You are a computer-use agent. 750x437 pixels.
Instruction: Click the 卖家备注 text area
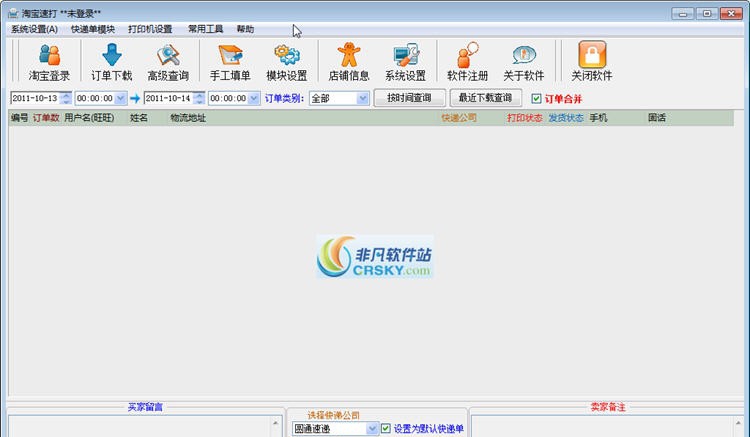[x=603, y=426]
